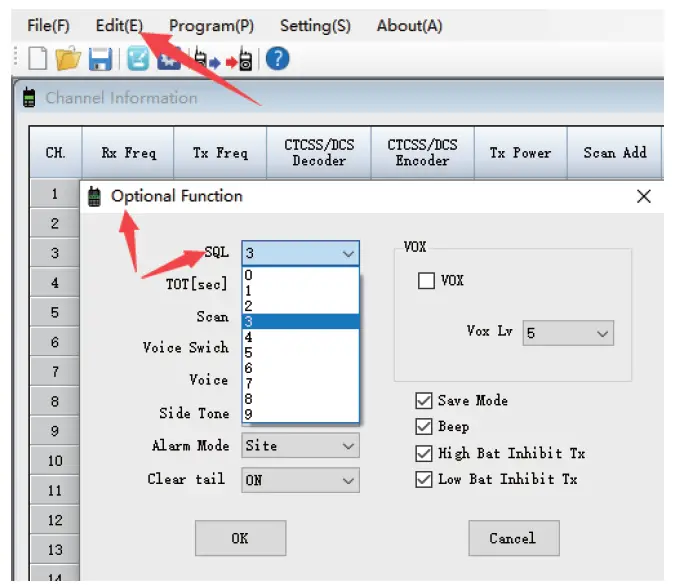Click the Scan Add column header
The image size is (675, 587).
(615, 152)
